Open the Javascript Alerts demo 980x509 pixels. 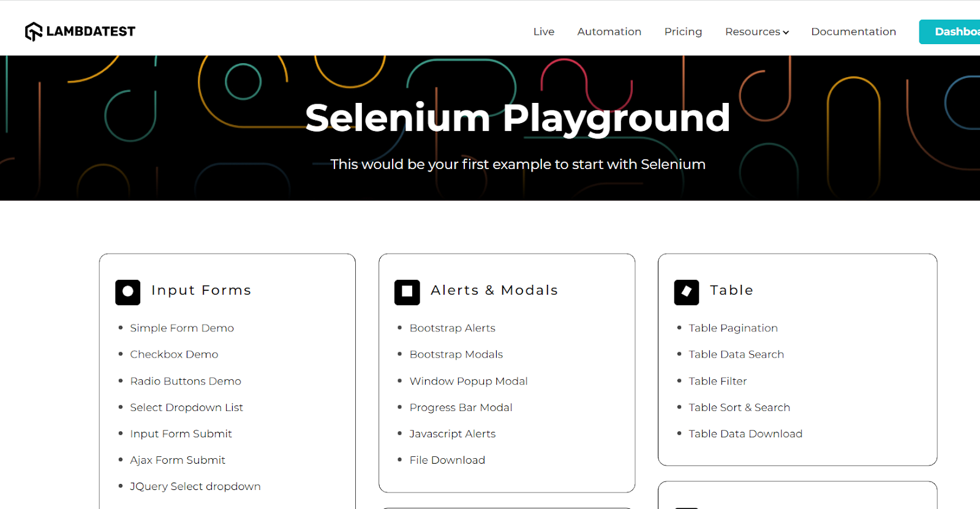(453, 433)
